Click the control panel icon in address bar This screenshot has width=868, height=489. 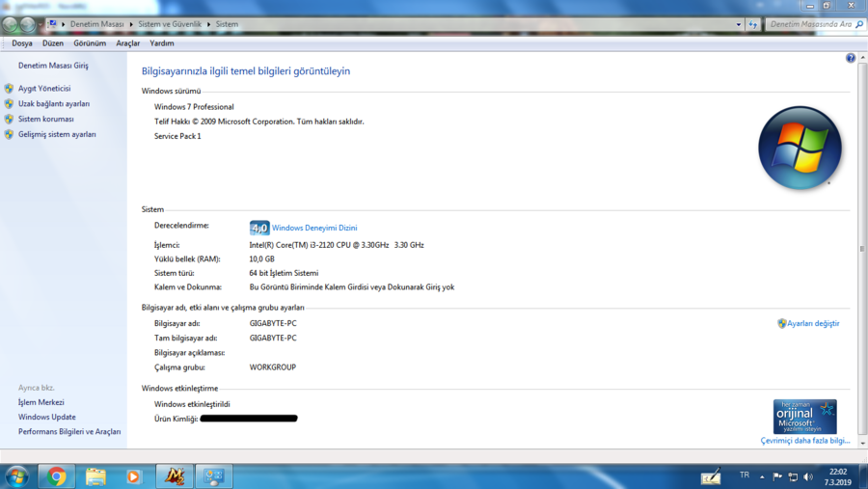click(51, 24)
